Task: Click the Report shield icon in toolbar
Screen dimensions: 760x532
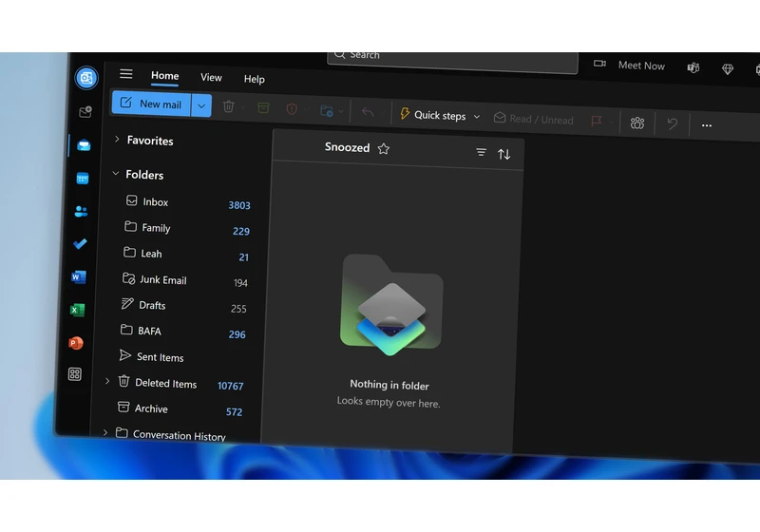Action: 292,109
